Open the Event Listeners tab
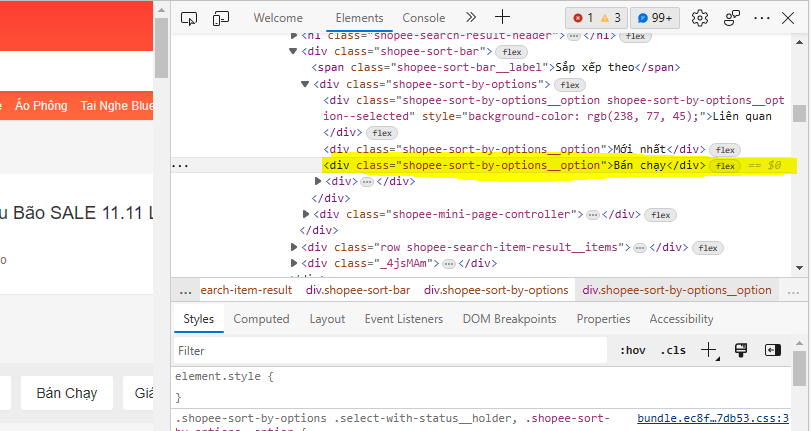This screenshot has height=431, width=811. [x=403, y=319]
